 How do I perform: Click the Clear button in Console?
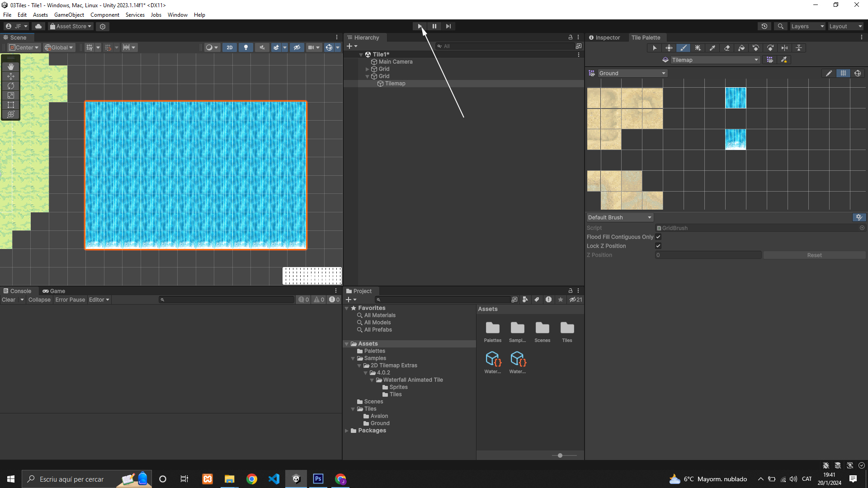(9, 300)
